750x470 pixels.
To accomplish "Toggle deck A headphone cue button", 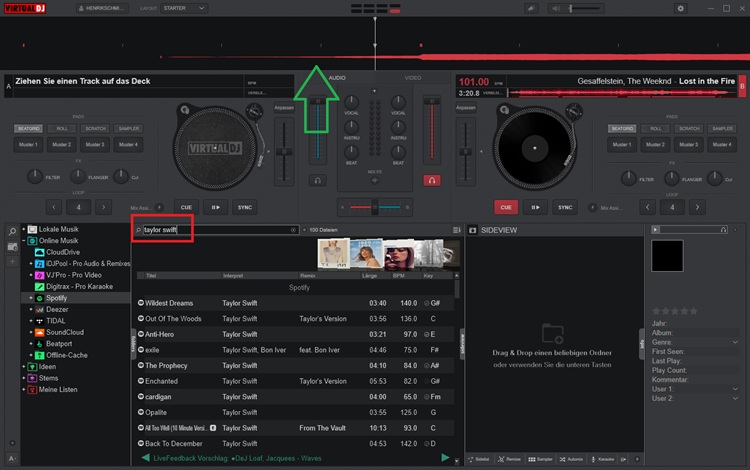I will tap(318, 180).
